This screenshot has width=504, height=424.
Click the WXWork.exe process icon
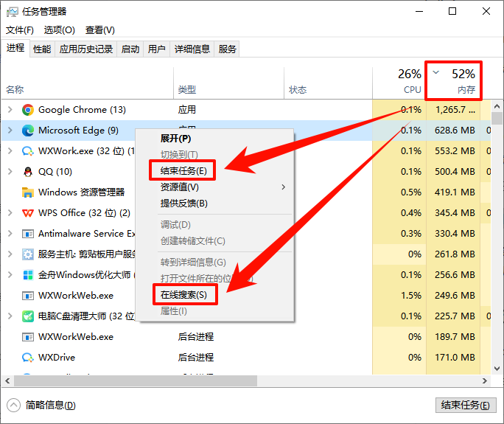tap(28, 151)
